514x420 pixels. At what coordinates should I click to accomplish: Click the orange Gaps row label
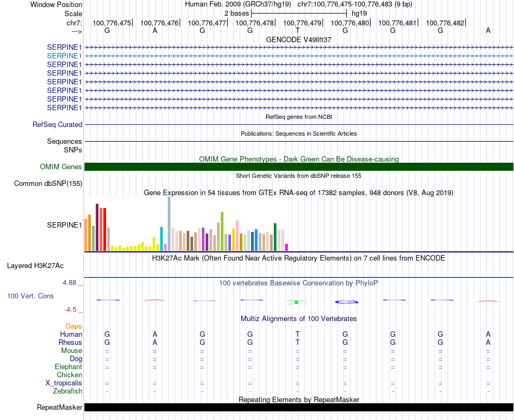[74, 326]
